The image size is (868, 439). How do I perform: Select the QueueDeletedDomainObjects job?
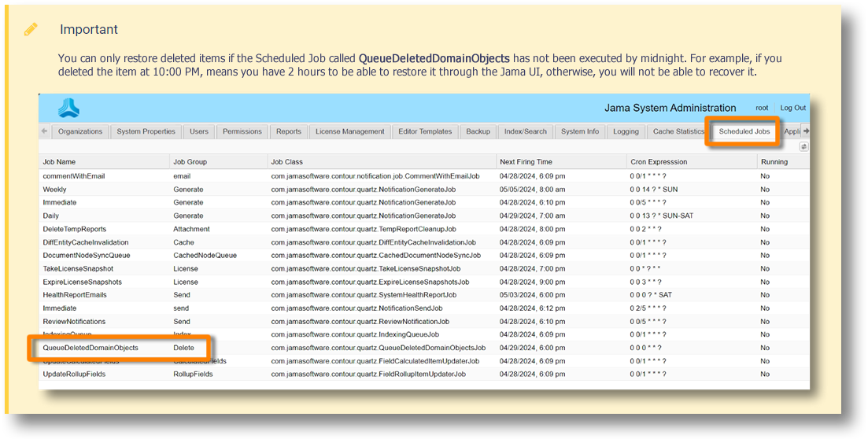pyautogui.click(x=90, y=348)
